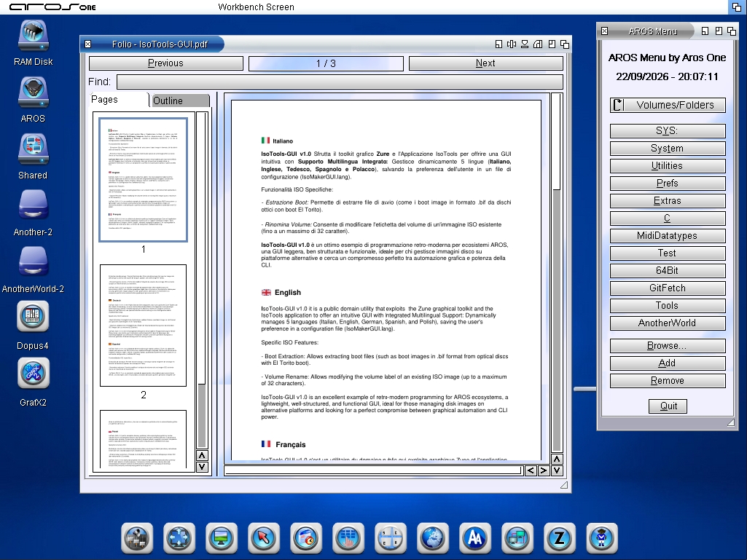Open 64Bit in AROS Menu

pyautogui.click(x=668, y=270)
